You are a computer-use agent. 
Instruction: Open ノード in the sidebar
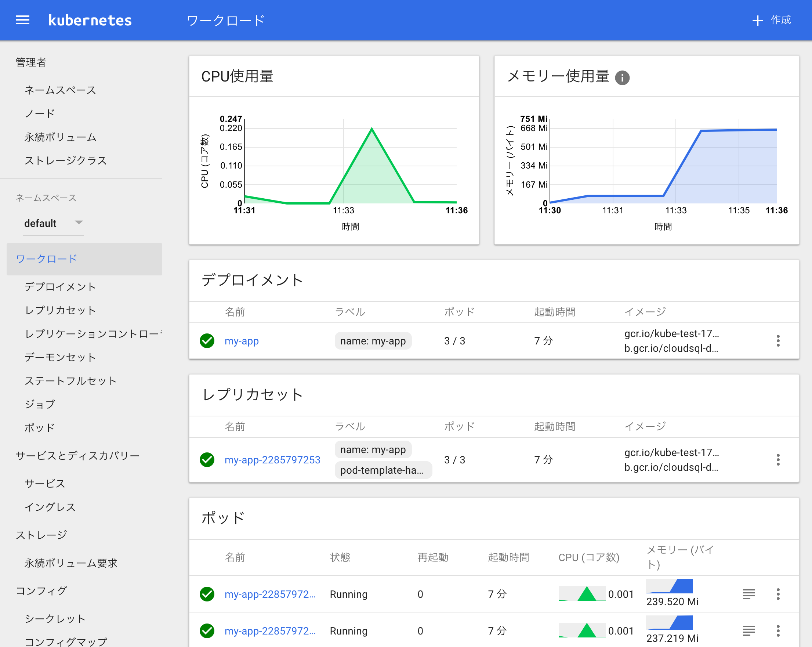pyautogui.click(x=40, y=113)
